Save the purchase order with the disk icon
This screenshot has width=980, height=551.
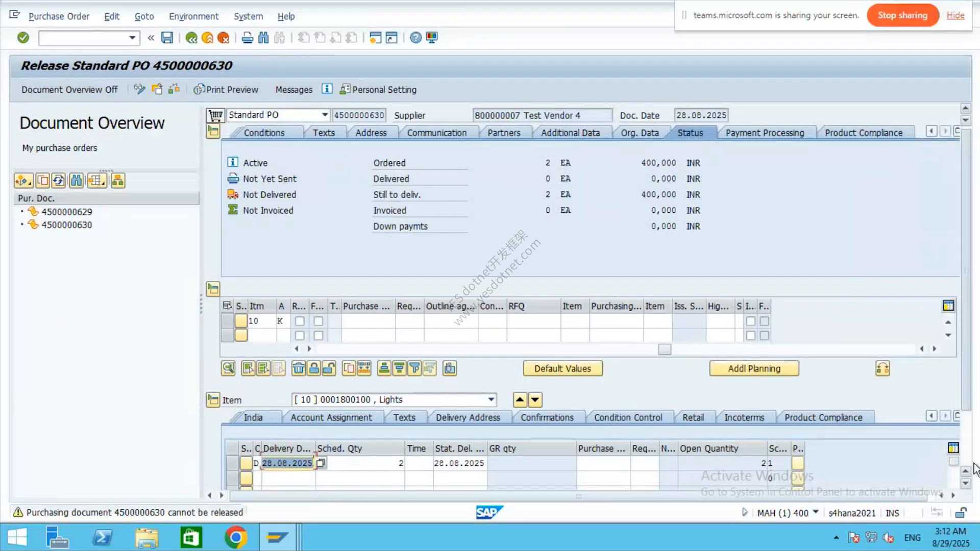tap(167, 37)
